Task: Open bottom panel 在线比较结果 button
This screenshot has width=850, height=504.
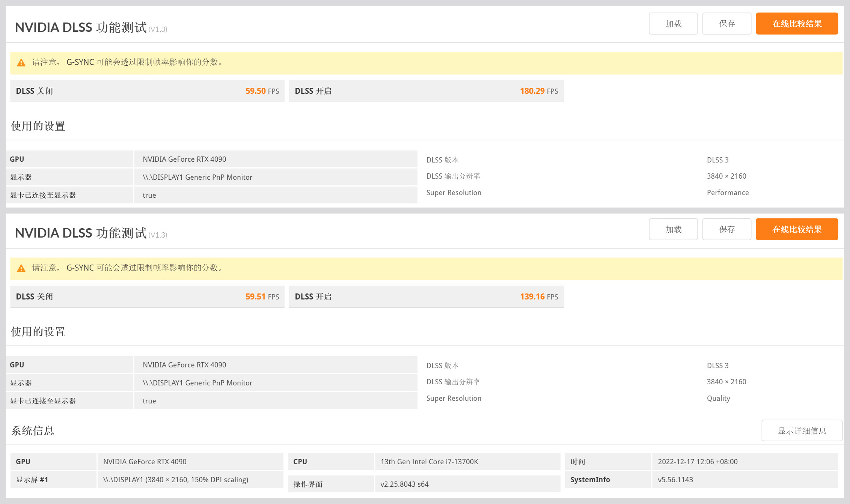Action: tap(797, 229)
